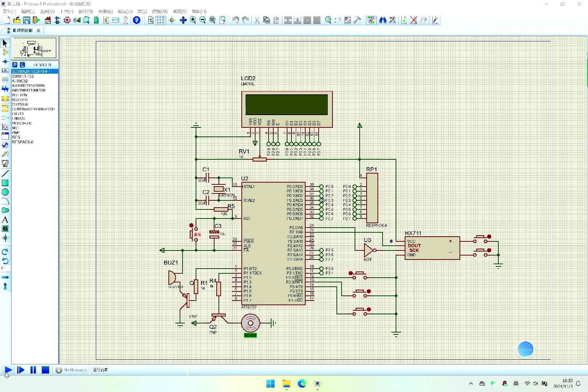
Task: Click the L library button
Action: coord(22,65)
